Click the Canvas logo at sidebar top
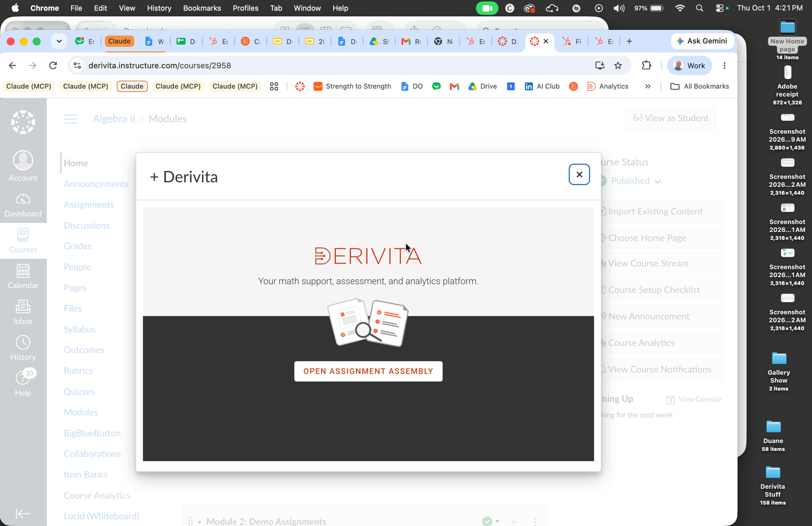 [x=23, y=122]
